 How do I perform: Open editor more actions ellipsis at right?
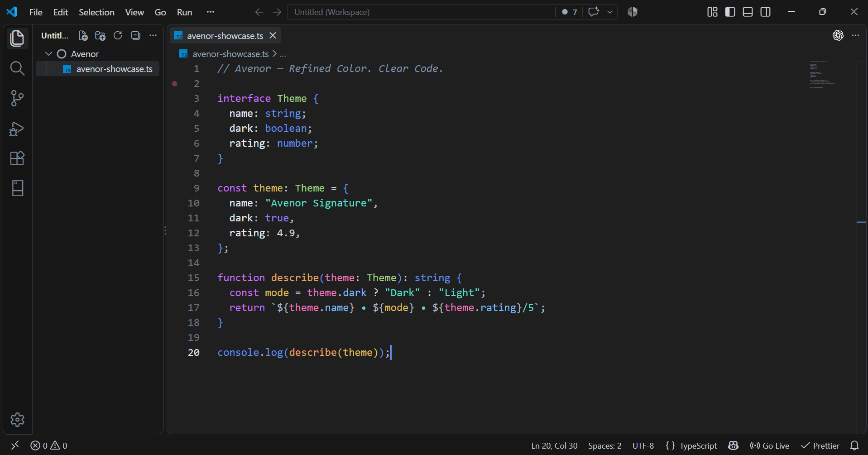point(855,35)
